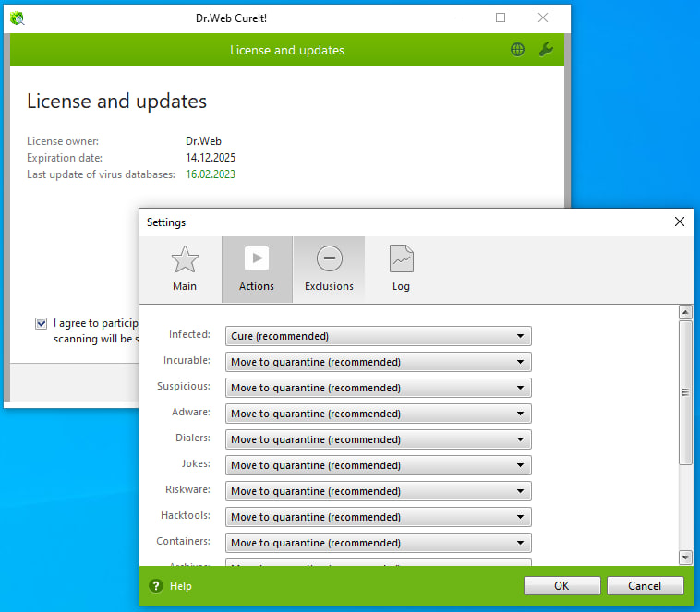Click the 'Infected:' label

point(189,334)
